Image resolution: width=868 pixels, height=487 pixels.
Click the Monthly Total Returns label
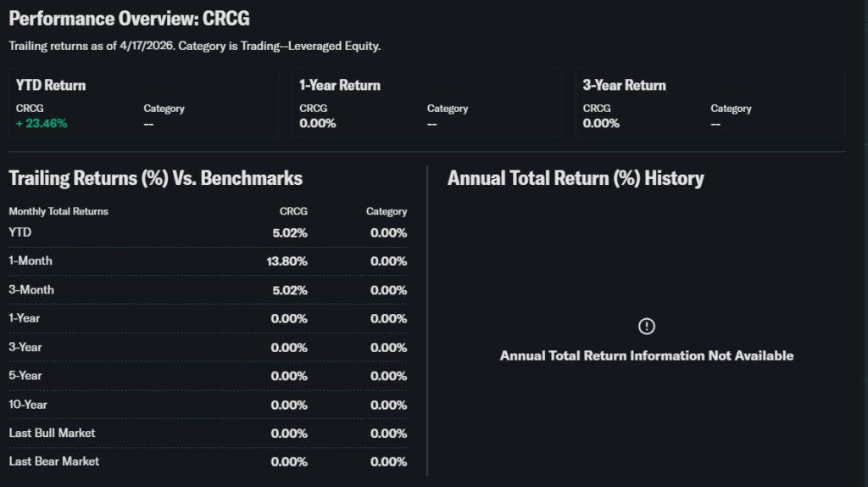pos(58,211)
